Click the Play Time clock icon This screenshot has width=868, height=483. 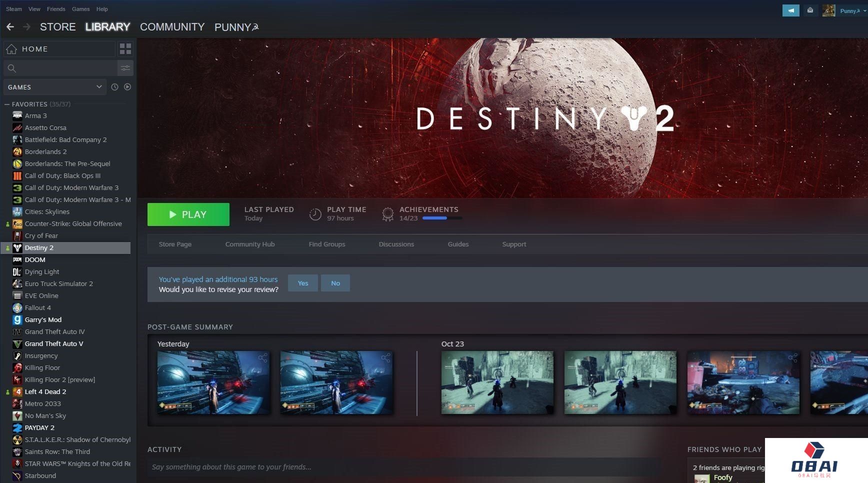pos(315,214)
